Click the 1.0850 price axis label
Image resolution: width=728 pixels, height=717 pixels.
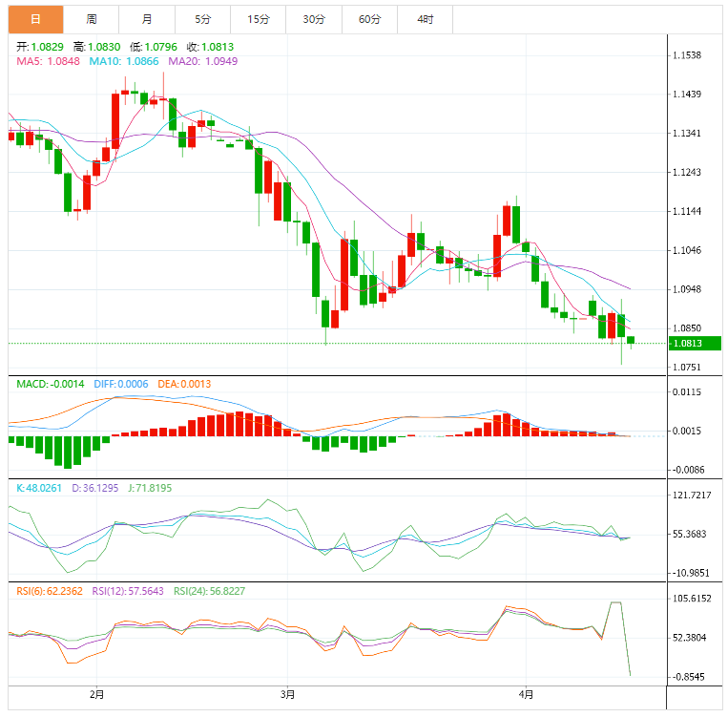687,328
